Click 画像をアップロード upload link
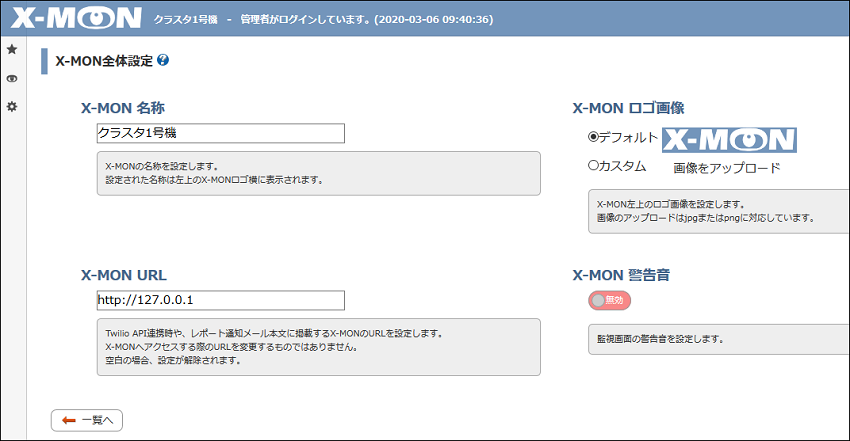Image resolution: width=850 pixels, height=441 pixels. click(x=726, y=168)
